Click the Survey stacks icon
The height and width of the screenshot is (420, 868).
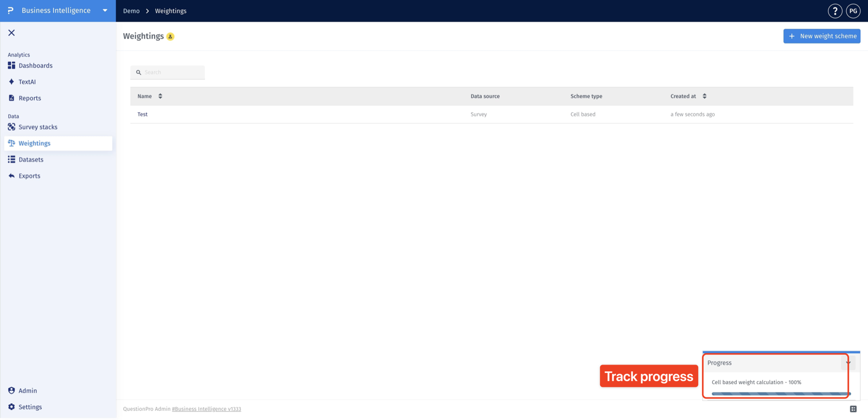pyautogui.click(x=11, y=127)
